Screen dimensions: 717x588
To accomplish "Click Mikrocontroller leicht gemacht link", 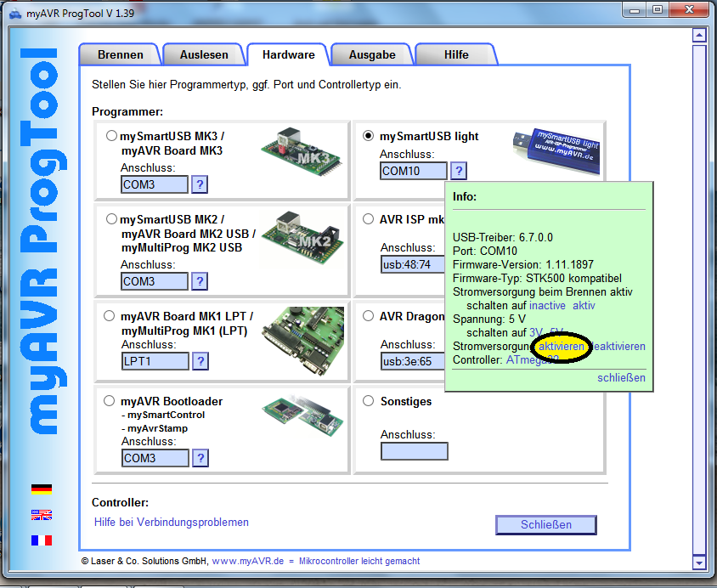I will click(x=359, y=561).
